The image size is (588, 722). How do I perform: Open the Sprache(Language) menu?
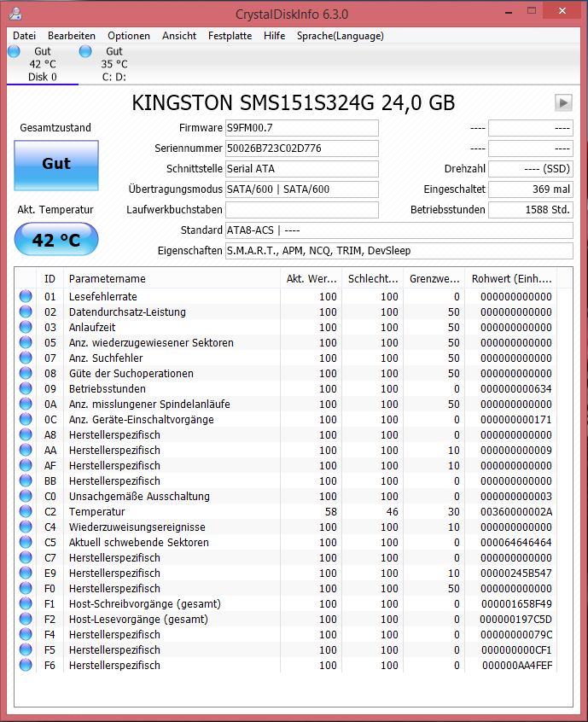pyautogui.click(x=341, y=36)
